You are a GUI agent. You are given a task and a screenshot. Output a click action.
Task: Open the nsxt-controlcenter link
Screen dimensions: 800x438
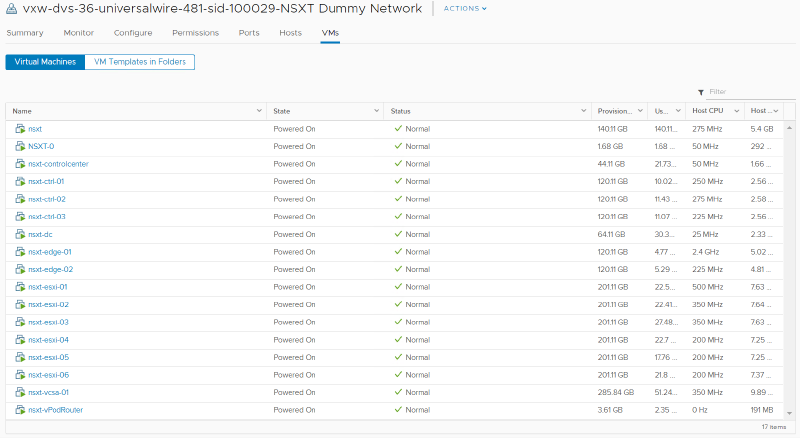(x=59, y=164)
